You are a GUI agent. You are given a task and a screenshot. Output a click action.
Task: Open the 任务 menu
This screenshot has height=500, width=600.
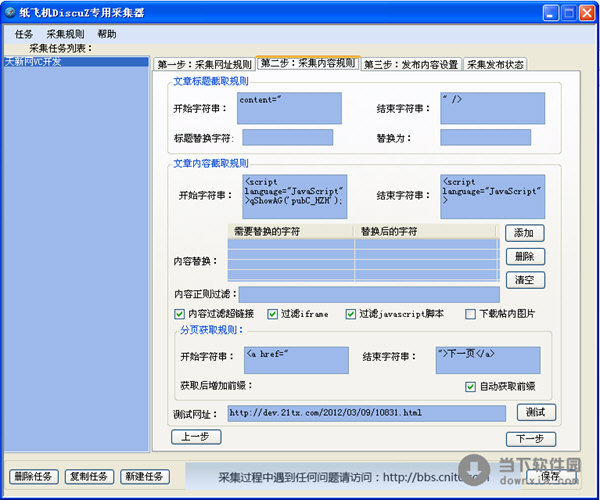point(24,34)
